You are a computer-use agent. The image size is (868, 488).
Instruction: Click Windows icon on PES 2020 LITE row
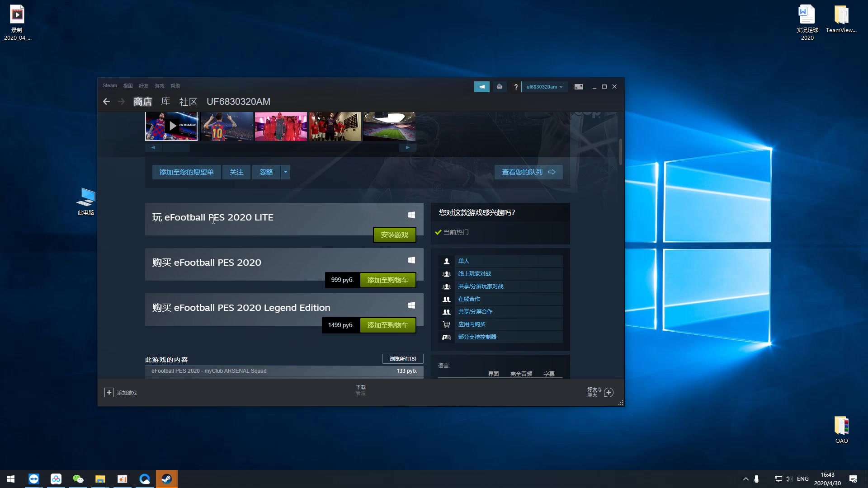tap(411, 215)
